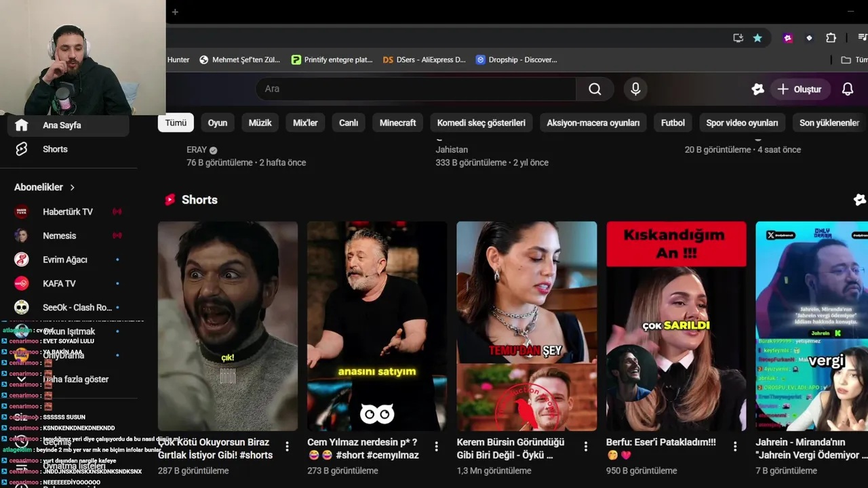
Task: Click the purple extension icon in the toolbar
Action: tap(788, 38)
